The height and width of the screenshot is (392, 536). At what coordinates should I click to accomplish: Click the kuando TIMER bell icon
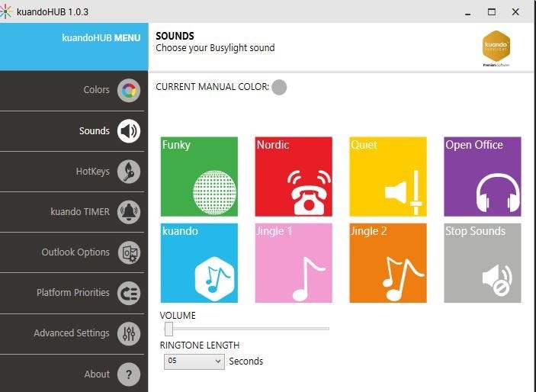129,212
